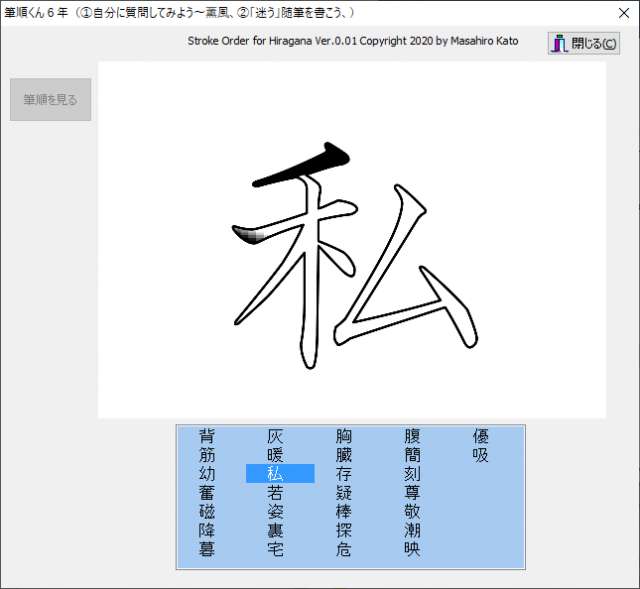Select kanji 危 in the list
The width and height of the screenshot is (640, 589).
pos(344,549)
